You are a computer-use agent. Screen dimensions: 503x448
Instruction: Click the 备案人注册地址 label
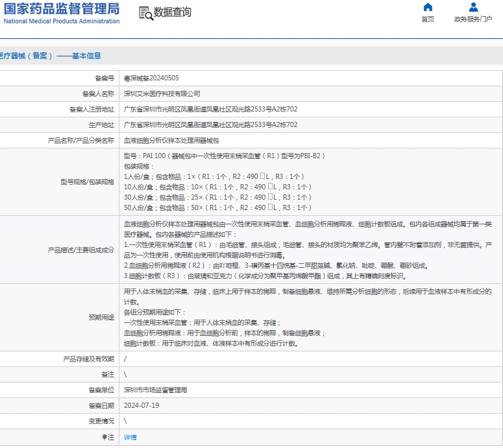(92, 110)
